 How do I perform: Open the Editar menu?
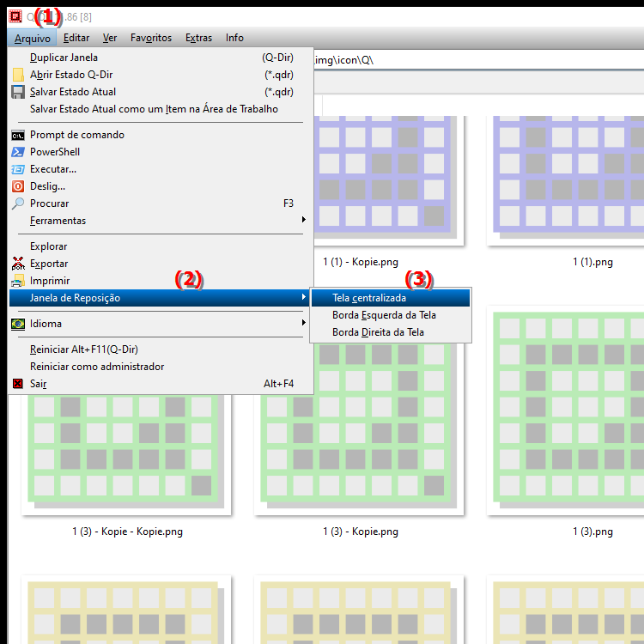(76, 38)
